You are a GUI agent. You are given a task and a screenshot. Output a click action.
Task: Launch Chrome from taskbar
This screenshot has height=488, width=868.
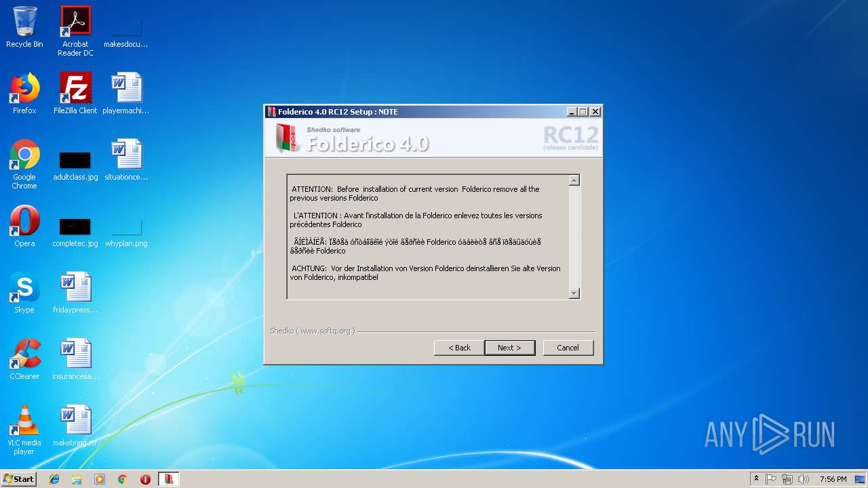coord(122,479)
